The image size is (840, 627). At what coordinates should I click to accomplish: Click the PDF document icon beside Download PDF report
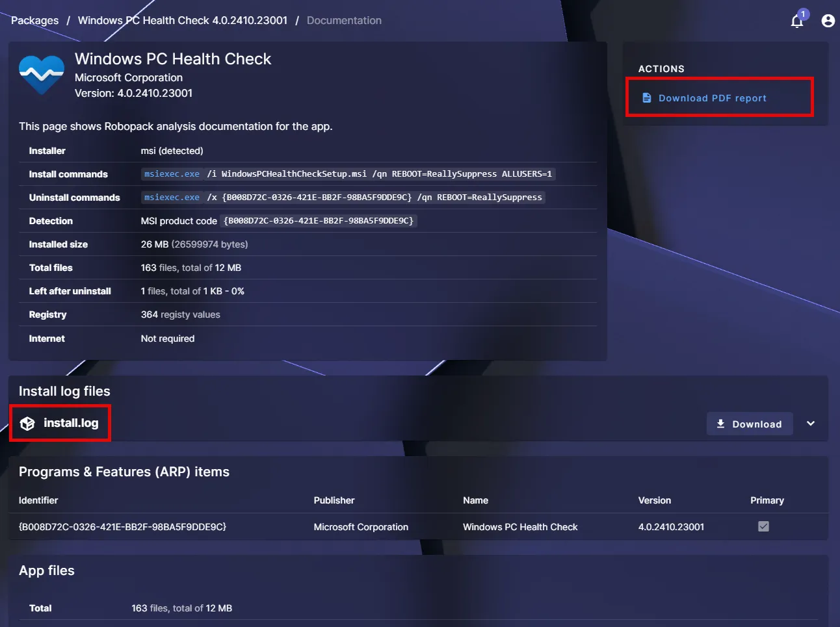point(647,98)
